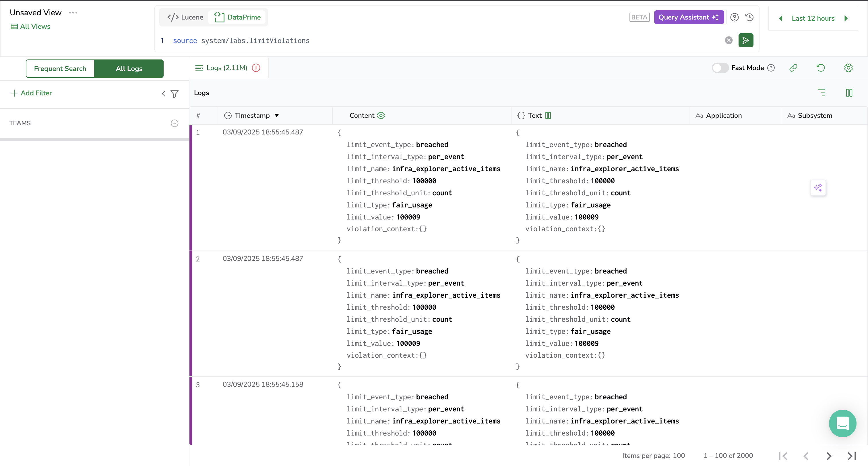Expand the TEAMS section

pos(174,123)
